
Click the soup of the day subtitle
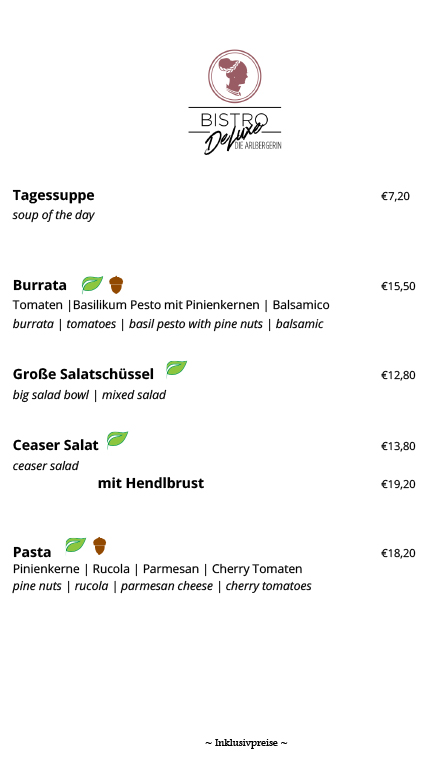(53, 215)
